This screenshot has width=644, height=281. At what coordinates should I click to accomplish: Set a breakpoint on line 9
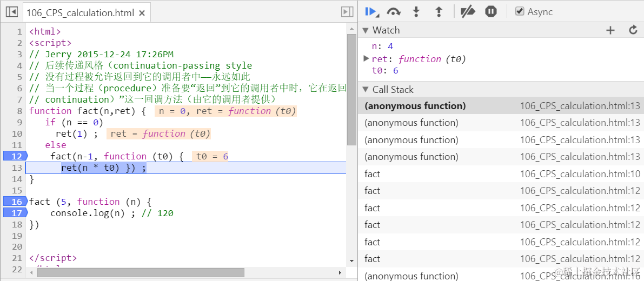[19, 122]
